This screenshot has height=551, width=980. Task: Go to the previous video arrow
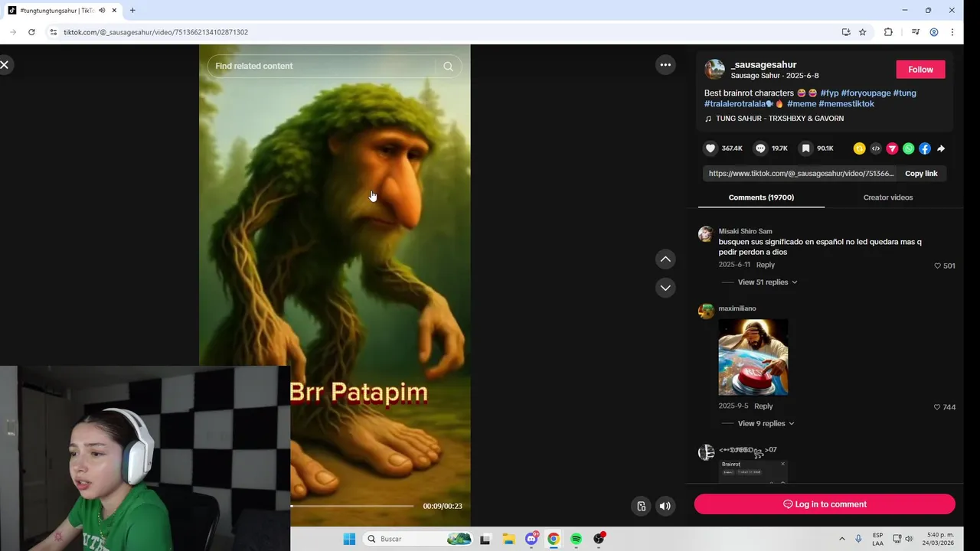click(665, 259)
